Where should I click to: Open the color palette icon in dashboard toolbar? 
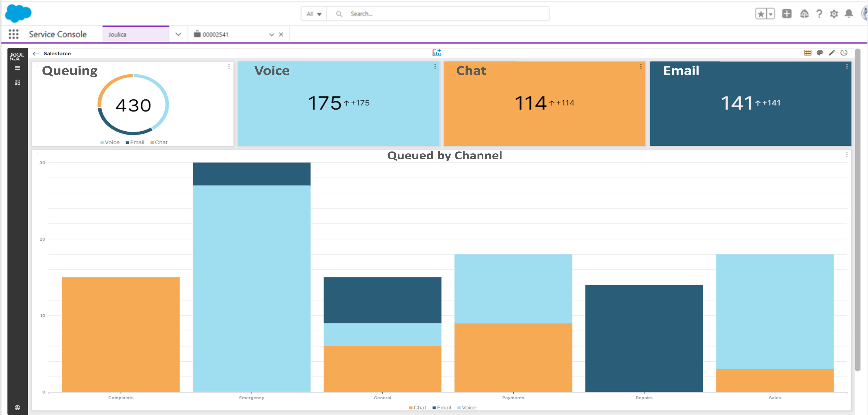pos(820,53)
